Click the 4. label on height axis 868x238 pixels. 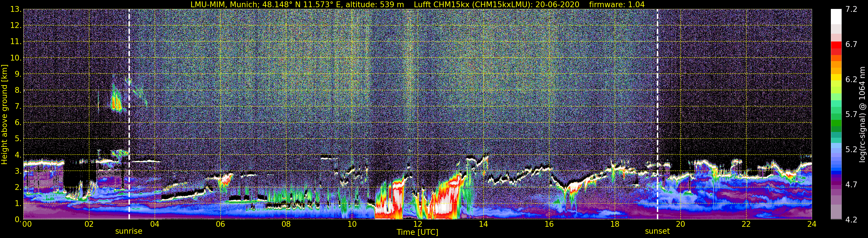(x=18, y=155)
